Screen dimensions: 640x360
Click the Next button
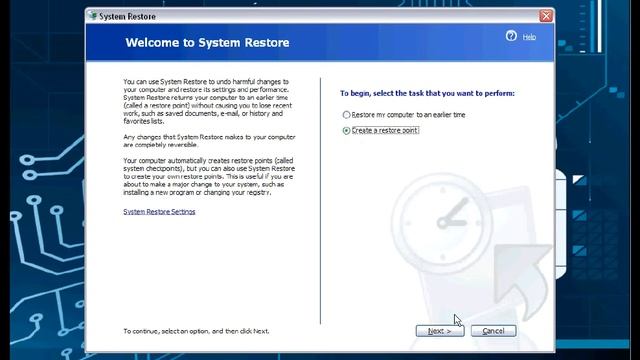pos(440,331)
